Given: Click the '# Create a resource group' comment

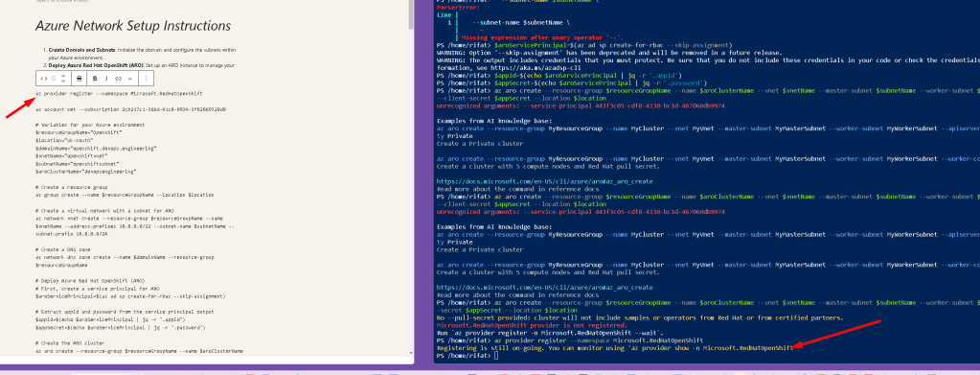Looking at the screenshot, I should tap(71, 187).
